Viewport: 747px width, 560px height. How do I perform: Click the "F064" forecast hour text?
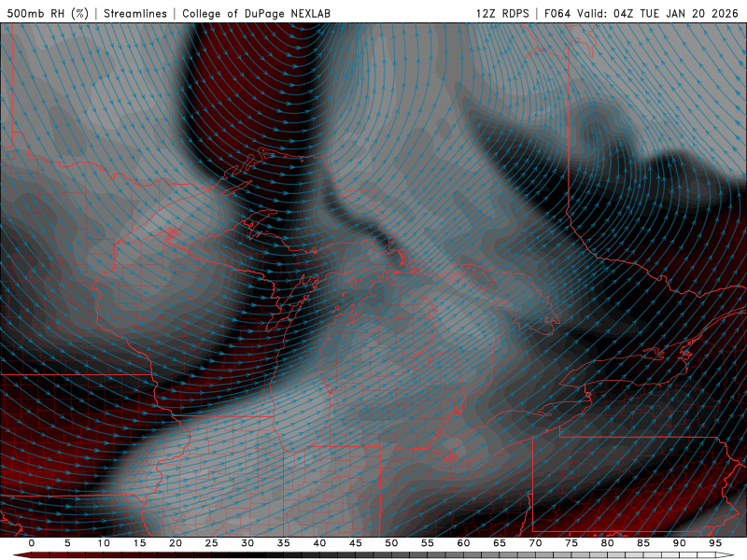[557, 13]
